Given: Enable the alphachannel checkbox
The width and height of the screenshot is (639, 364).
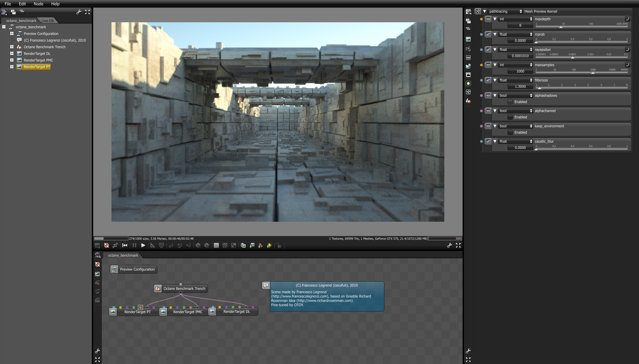Looking at the screenshot, I should coord(510,117).
